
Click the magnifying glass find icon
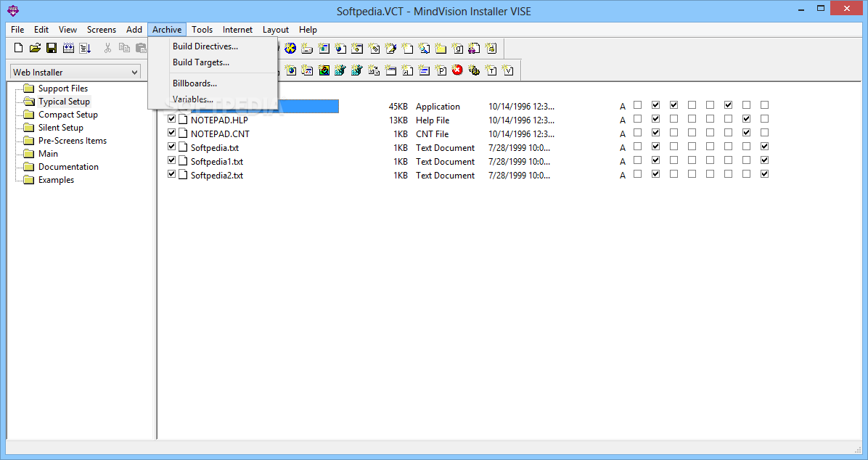coord(424,48)
